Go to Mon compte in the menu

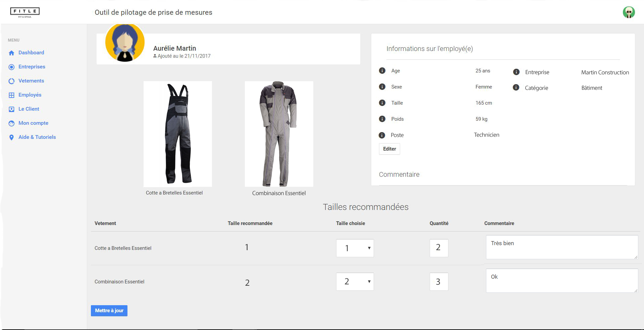coord(33,123)
